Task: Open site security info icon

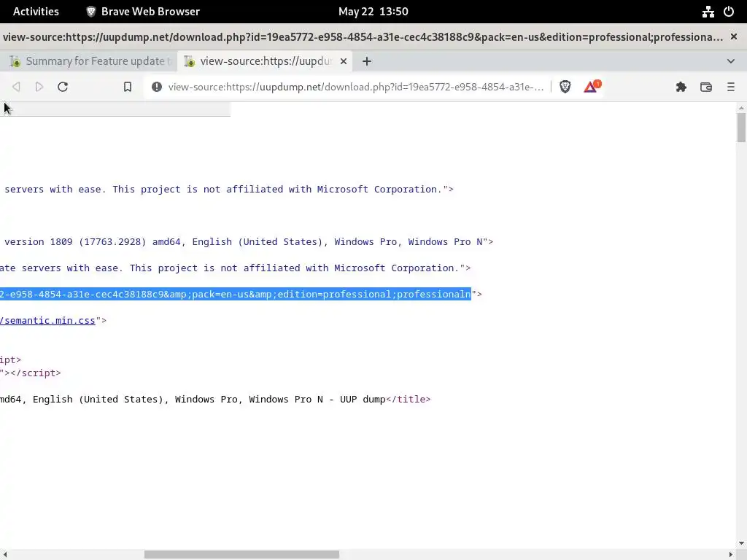Action: tap(156, 87)
